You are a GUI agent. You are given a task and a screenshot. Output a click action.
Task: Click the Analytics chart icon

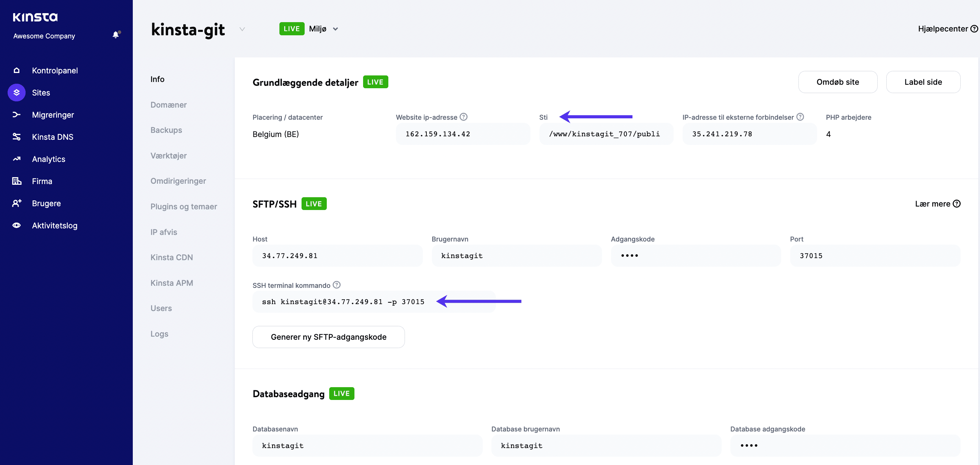tap(16, 159)
